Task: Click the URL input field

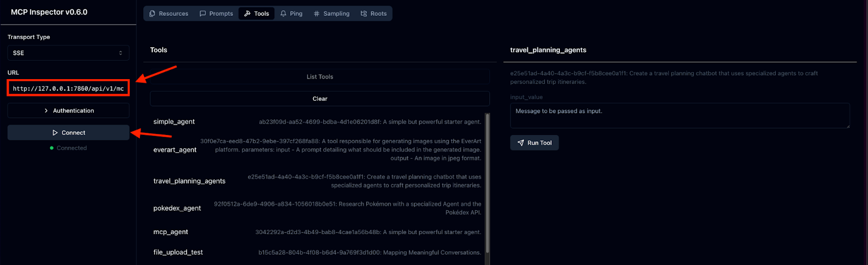Action: [x=68, y=88]
